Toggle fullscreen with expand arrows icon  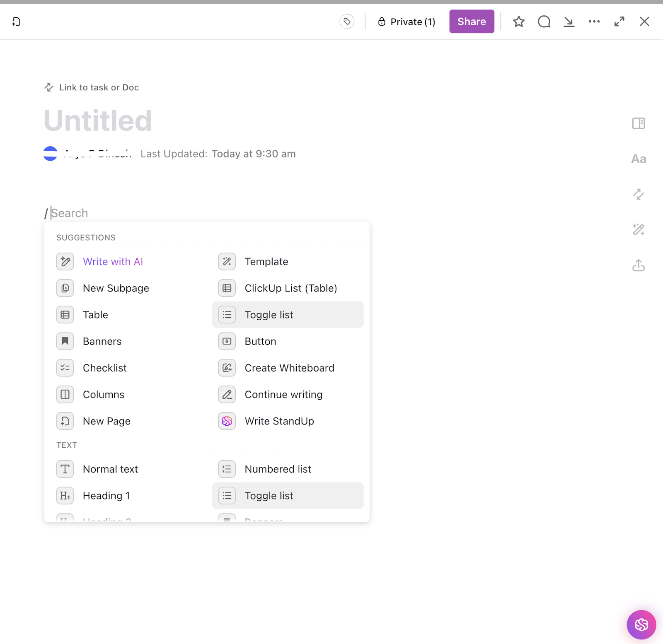(619, 22)
